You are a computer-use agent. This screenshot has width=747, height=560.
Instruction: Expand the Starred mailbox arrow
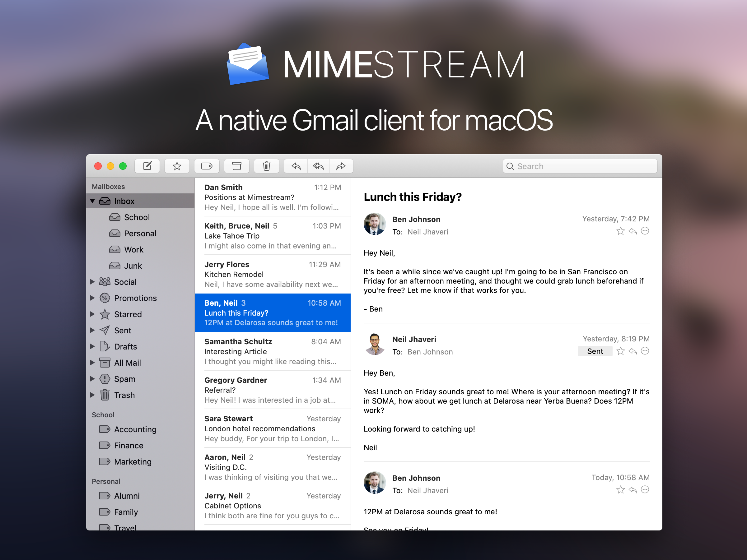92,314
